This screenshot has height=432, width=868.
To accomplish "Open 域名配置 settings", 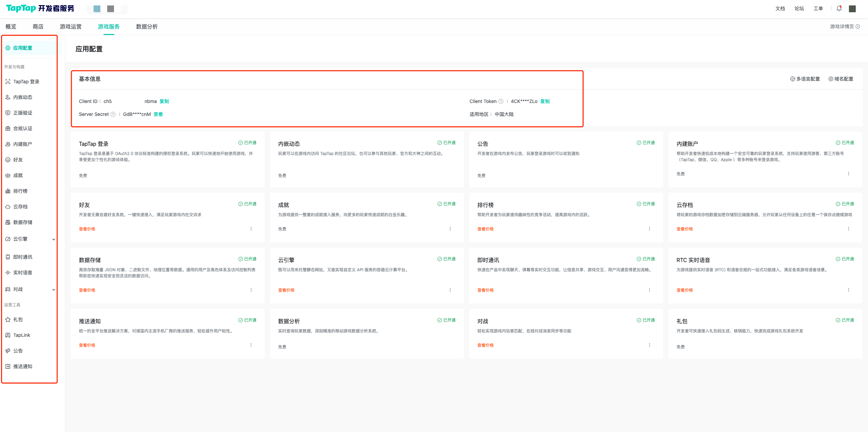I will pyautogui.click(x=841, y=79).
